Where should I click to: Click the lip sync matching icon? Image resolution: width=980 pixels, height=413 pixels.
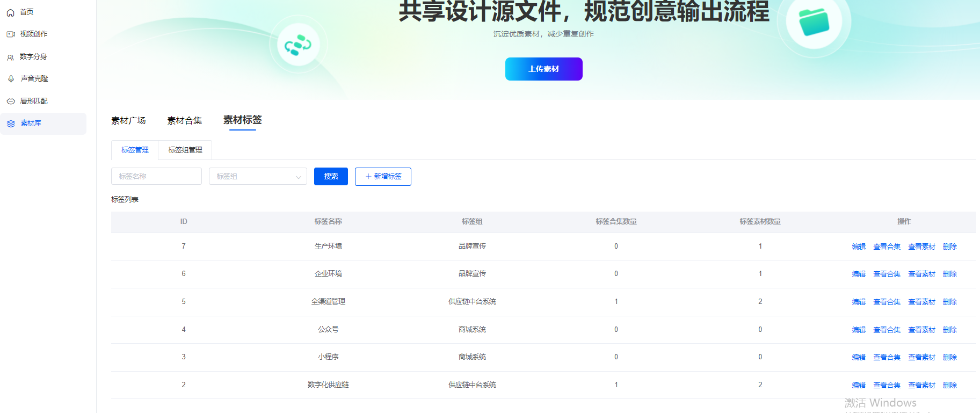[10, 102]
